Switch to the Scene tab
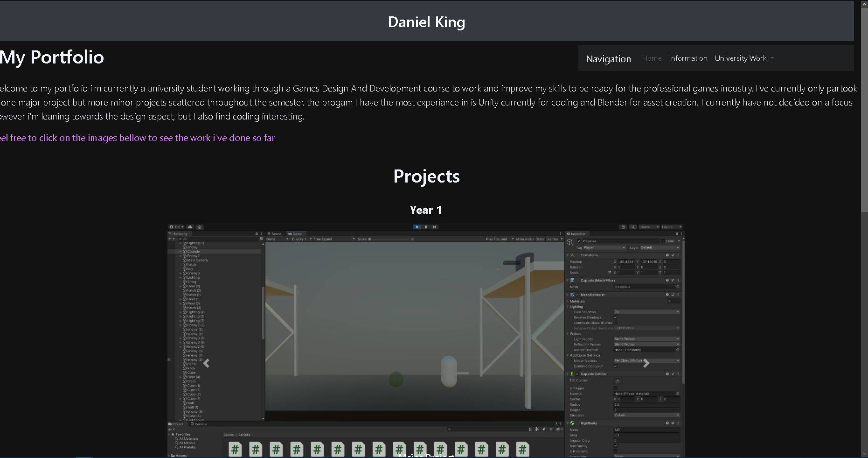The image size is (868, 458). (275, 234)
